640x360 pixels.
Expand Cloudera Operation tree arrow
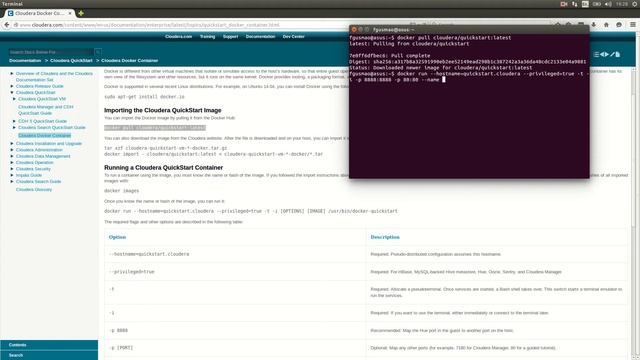pos(12,162)
